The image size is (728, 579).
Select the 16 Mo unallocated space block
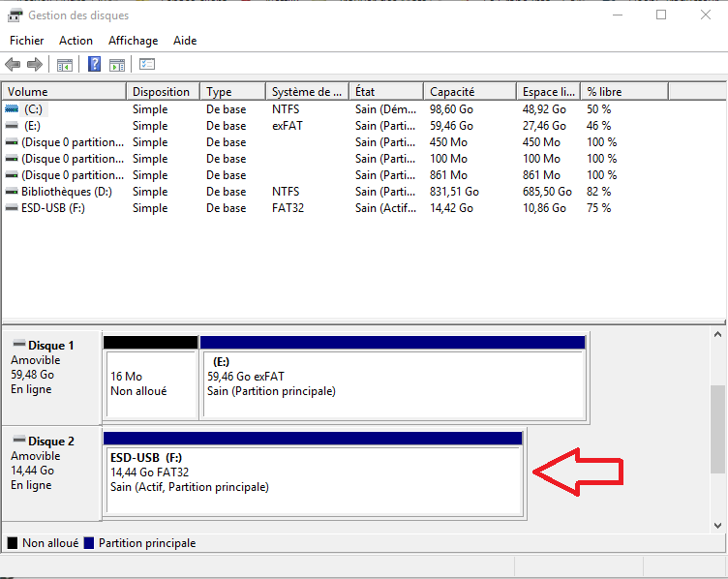[150, 383]
